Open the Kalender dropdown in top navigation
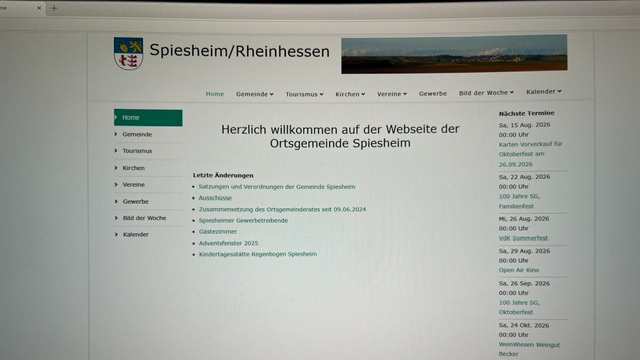The height and width of the screenshot is (360, 640). 544,91
